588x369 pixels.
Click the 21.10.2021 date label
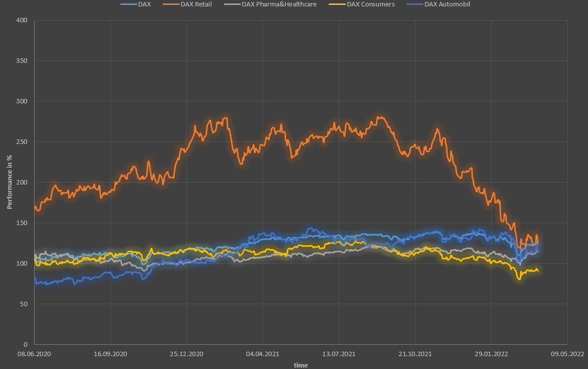point(415,354)
